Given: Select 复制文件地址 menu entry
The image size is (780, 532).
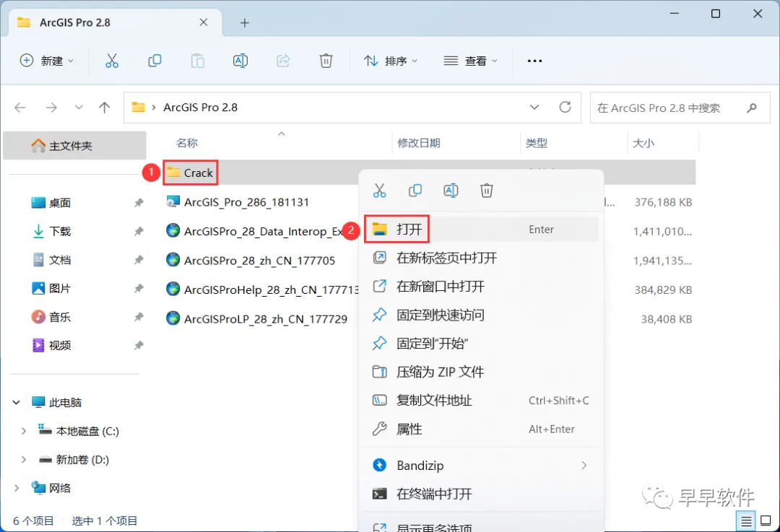Looking at the screenshot, I should 481,400.
